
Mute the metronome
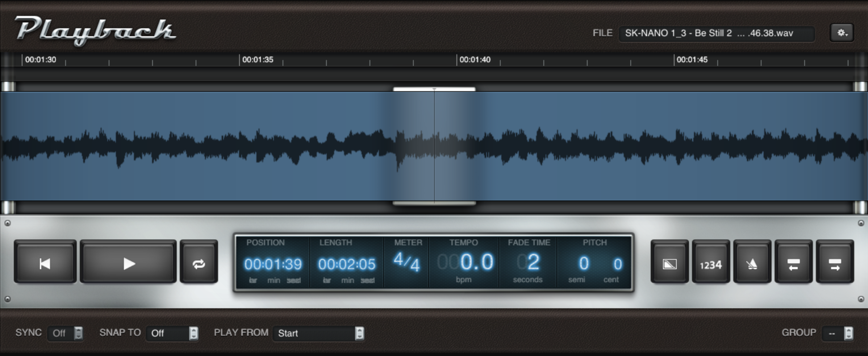coord(751,263)
